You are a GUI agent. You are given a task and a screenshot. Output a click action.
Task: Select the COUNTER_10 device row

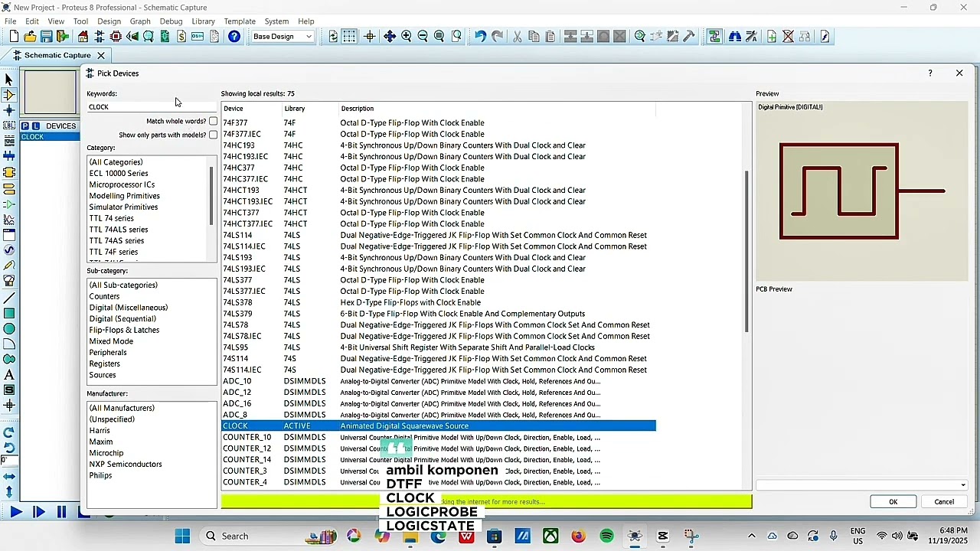(x=439, y=438)
